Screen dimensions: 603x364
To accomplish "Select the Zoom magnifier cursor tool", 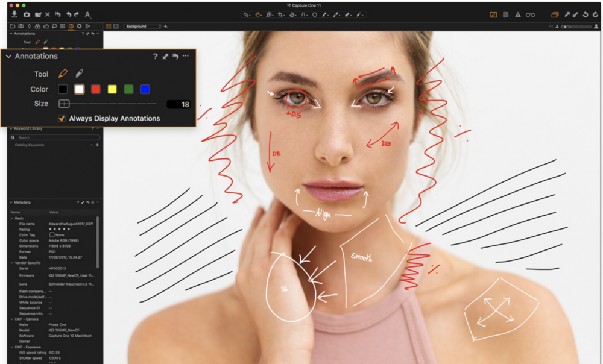I will point(270,14).
